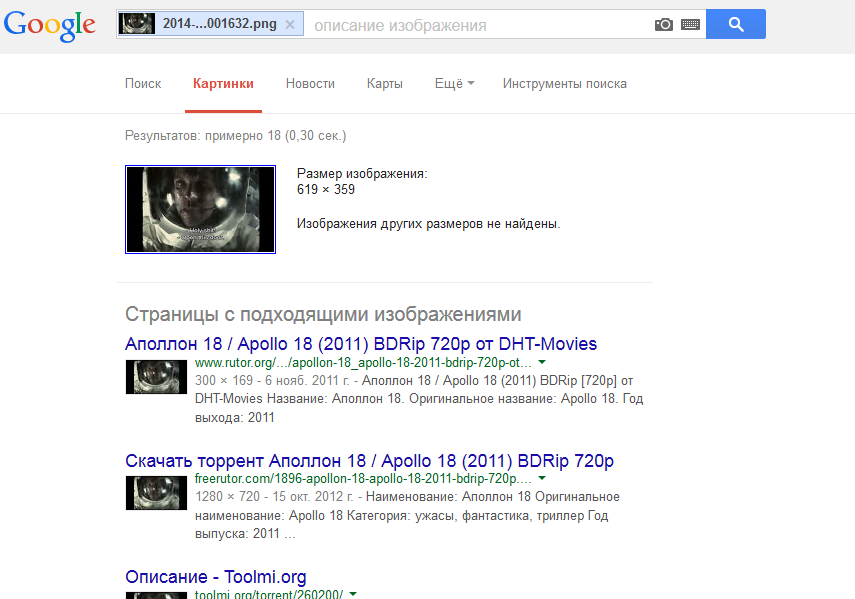
Task: Click thumbnail of the freerutor.com result
Action: (156, 493)
